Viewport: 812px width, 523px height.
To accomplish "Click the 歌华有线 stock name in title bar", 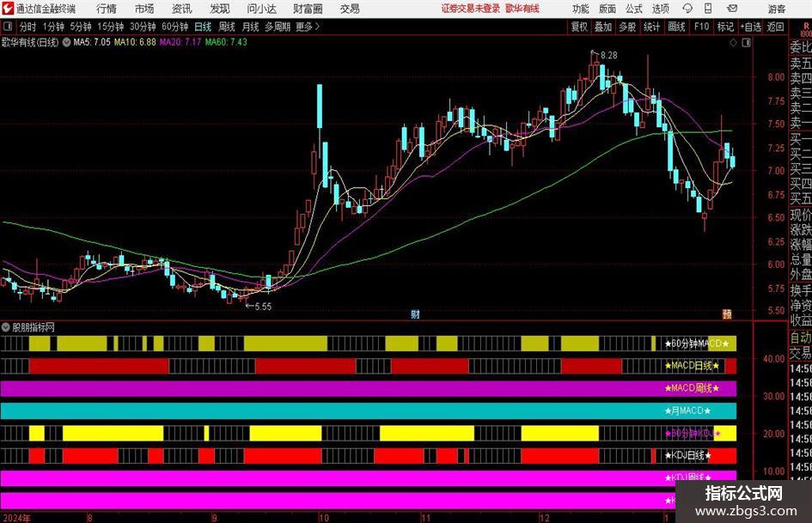I will 522,9.
